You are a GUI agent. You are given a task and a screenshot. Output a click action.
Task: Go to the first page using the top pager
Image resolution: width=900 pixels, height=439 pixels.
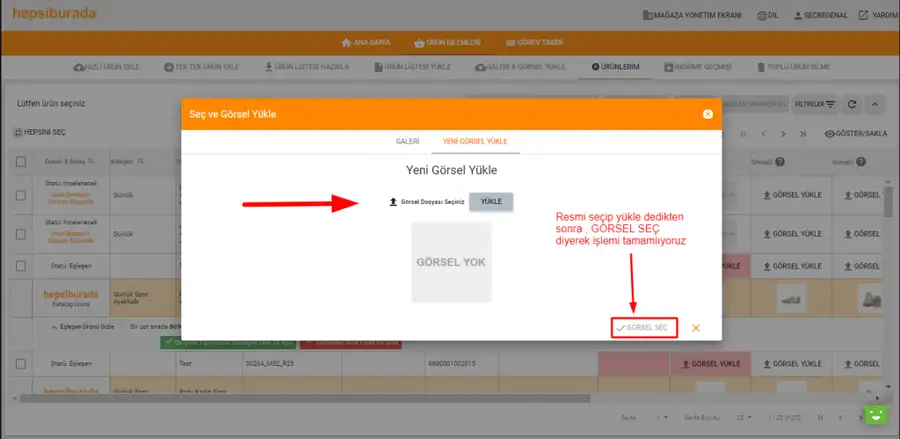click(744, 134)
